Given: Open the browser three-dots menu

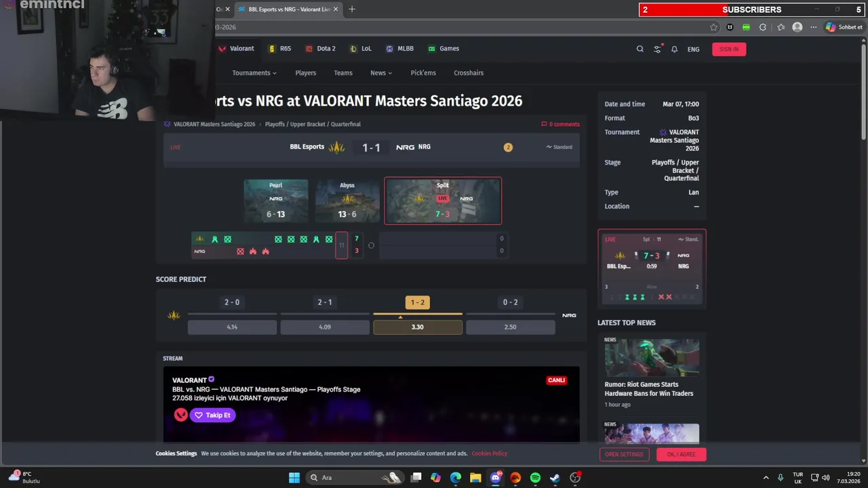Looking at the screenshot, I should pos(813,27).
